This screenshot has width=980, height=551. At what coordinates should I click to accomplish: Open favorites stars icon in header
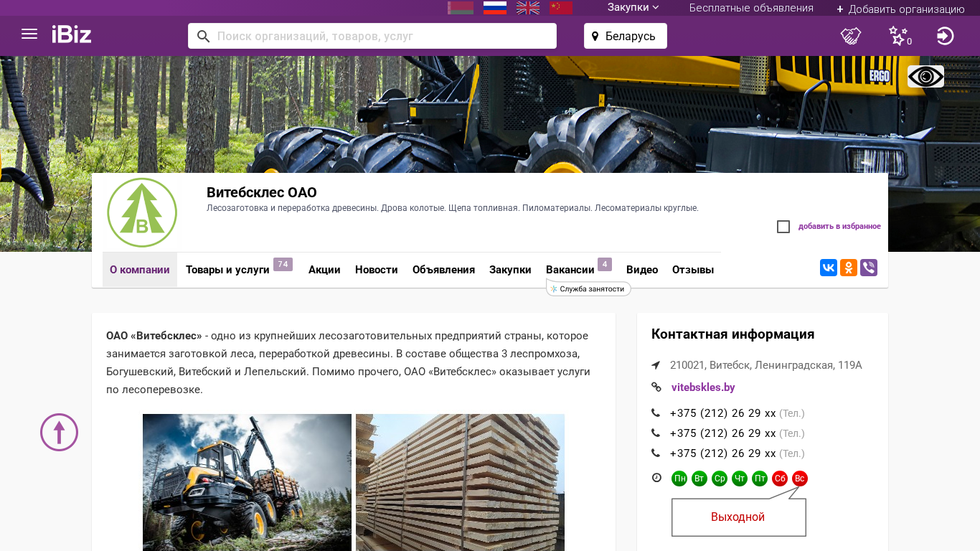(900, 36)
